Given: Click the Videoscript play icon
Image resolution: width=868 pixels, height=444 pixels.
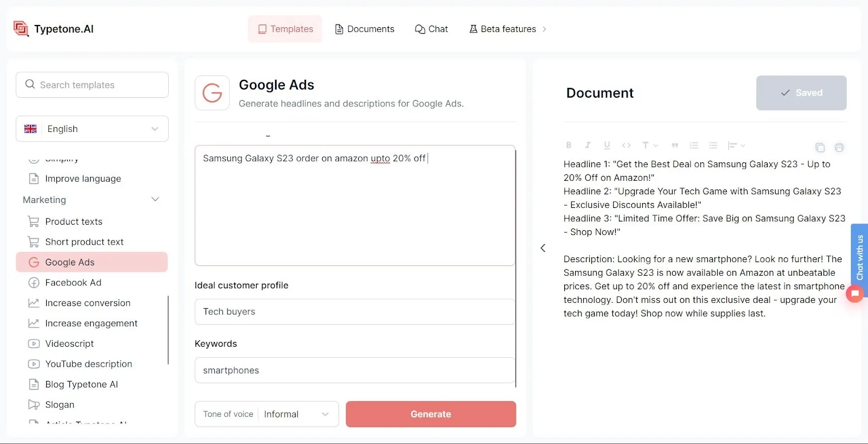Looking at the screenshot, I should (x=34, y=344).
